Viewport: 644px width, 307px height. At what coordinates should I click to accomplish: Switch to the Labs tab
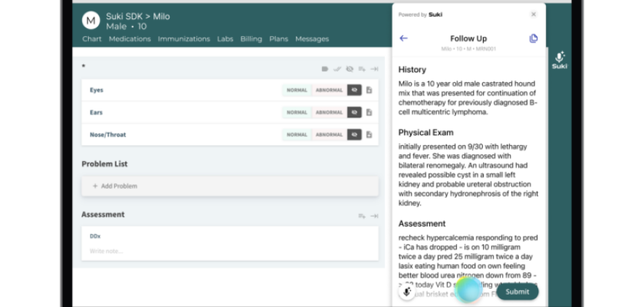[225, 39]
